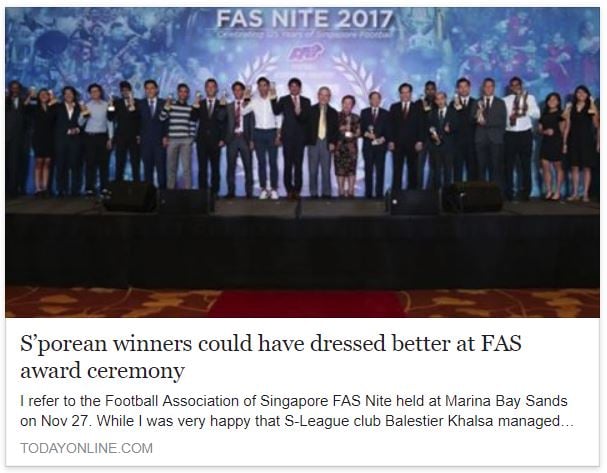Click the man in the white shirt
This screenshot has height=473, width=607.
coord(266,138)
